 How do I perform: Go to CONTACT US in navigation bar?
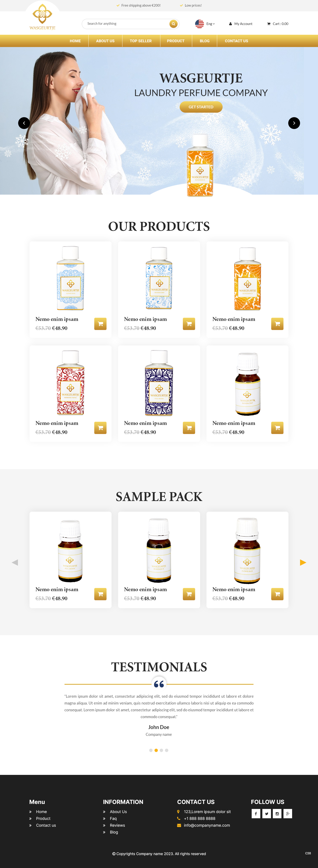click(x=236, y=41)
